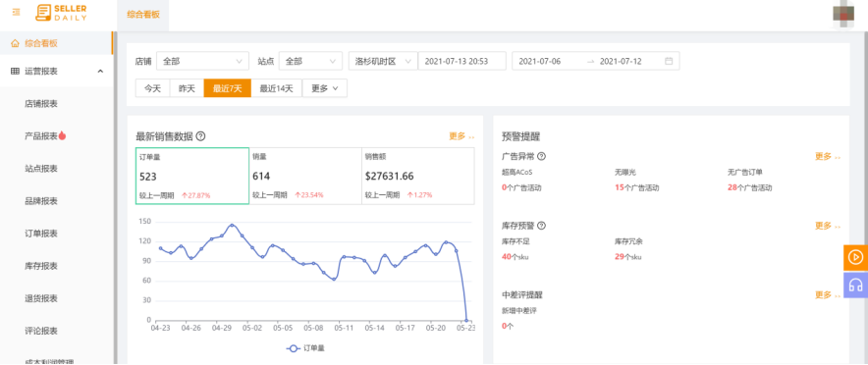Select 综合看板 in the sidebar
The width and height of the screenshot is (868, 365).
(x=56, y=43)
